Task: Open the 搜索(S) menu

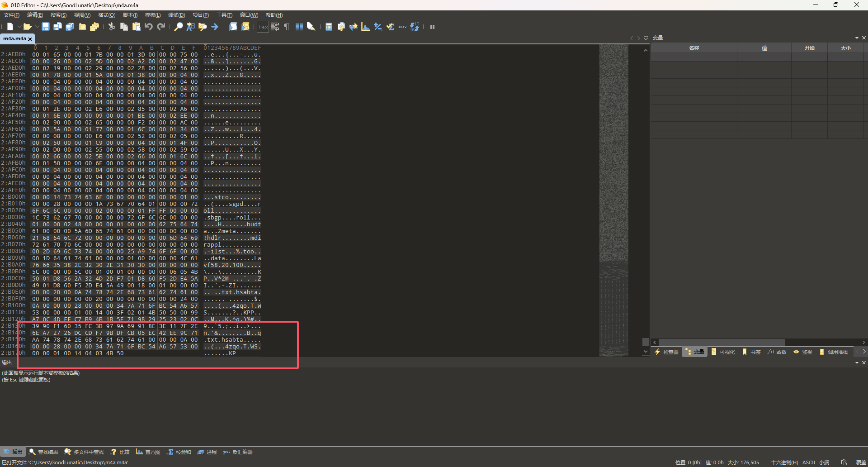Action: (58, 15)
